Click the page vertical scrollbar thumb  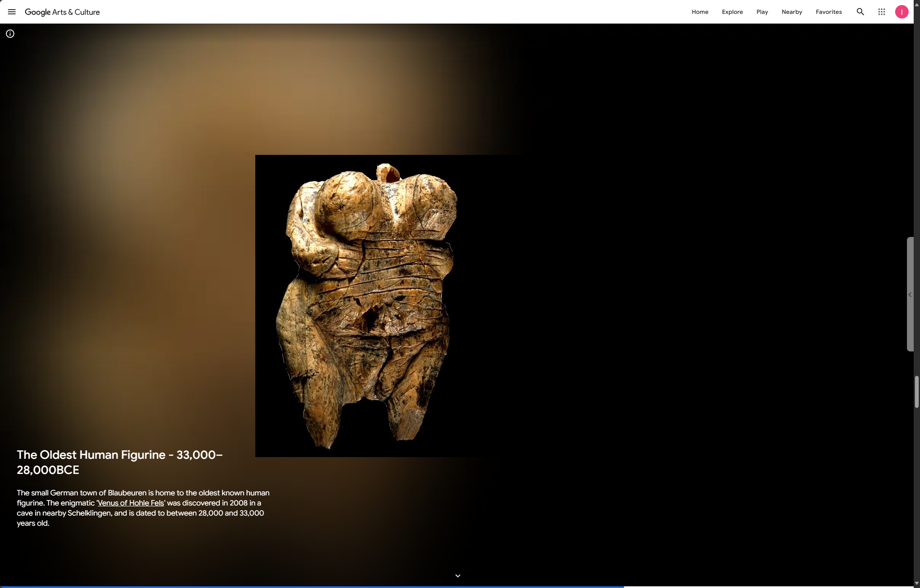tap(917, 391)
